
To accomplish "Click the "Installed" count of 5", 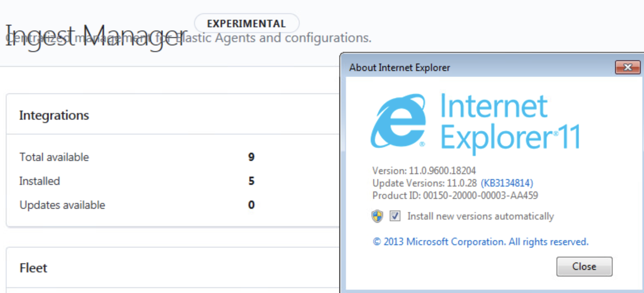I will pyautogui.click(x=252, y=181).
